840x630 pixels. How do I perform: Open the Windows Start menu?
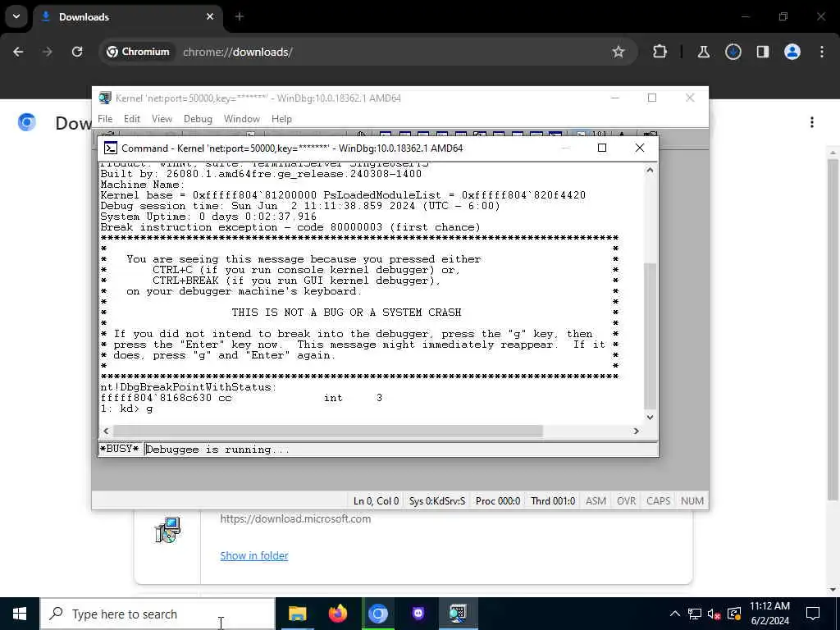click(20, 614)
